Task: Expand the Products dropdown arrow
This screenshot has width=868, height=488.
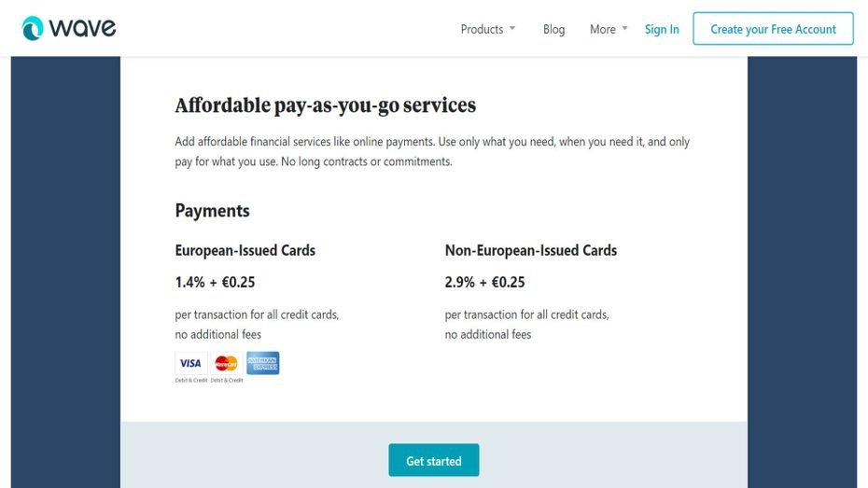Action: [x=512, y=29]
